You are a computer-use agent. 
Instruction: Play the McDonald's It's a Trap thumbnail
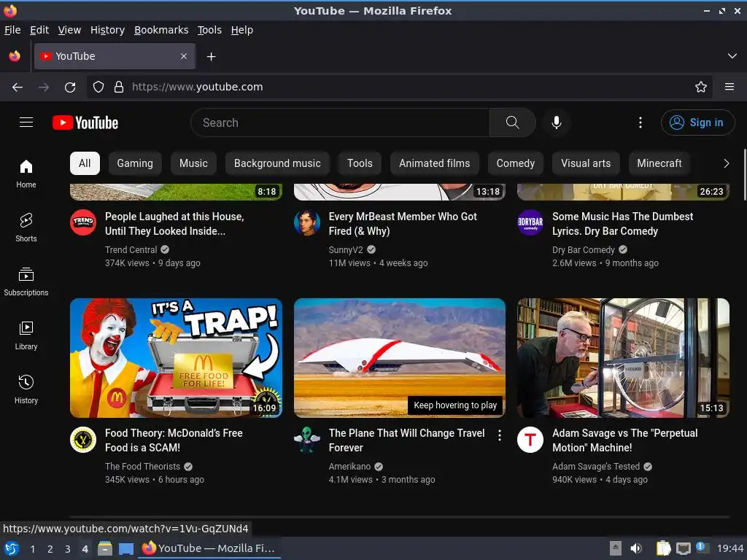coord(176,358)
